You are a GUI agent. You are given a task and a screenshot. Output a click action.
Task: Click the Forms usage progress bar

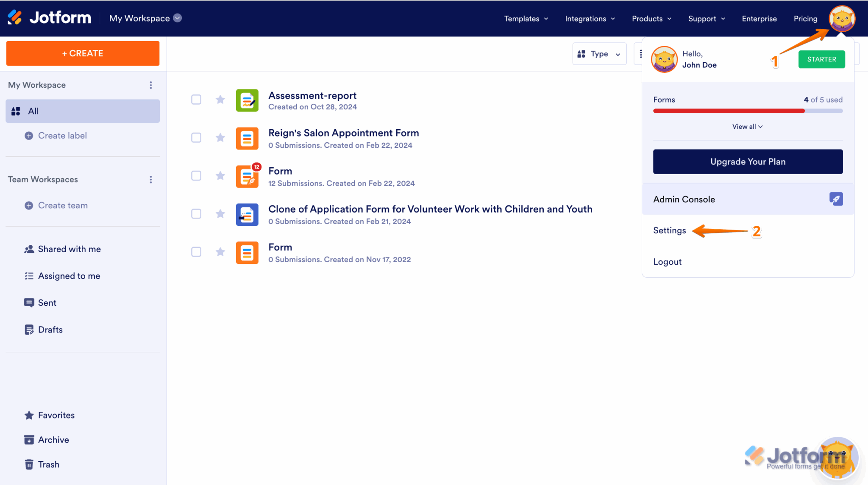coord(748,111)
